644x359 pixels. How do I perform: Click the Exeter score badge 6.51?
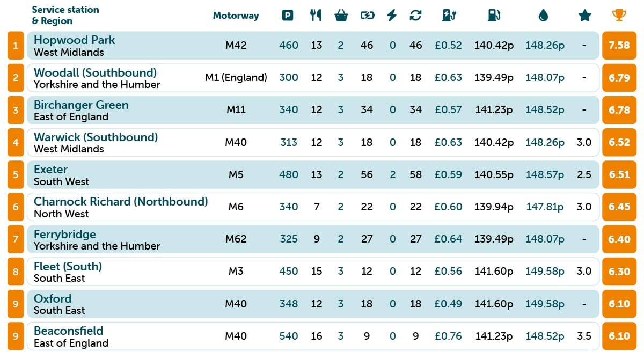pyautogui.click(x=619, y=174)
